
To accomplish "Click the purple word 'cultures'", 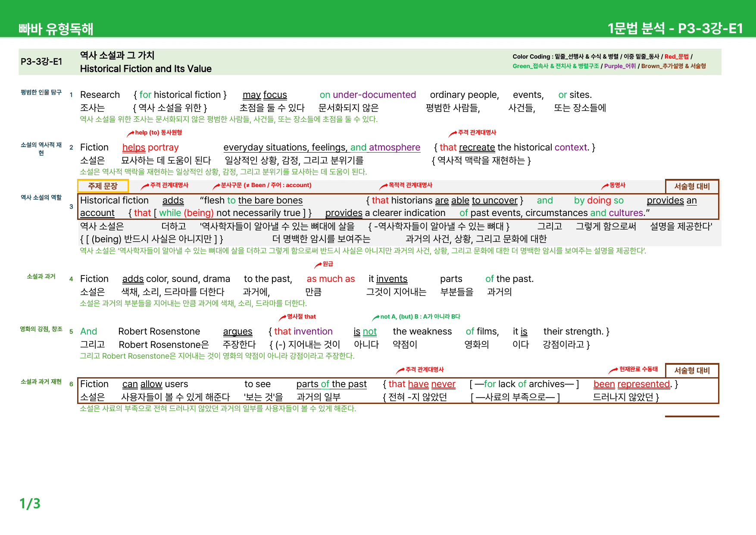I will click(626, 213).
